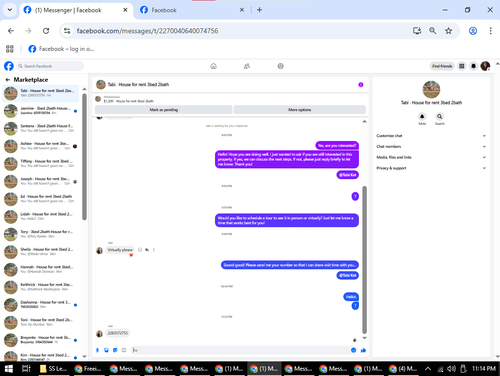The height and width of the screenshot is (376, 500).
Task: Show hidden system tray icons
Action: click(x=428, y=369)
